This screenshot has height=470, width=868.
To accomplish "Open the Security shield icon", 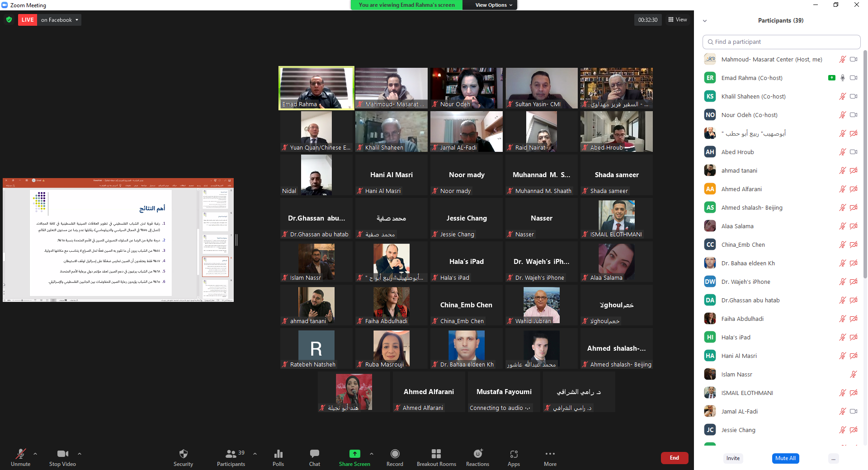I will coord(183,454).
